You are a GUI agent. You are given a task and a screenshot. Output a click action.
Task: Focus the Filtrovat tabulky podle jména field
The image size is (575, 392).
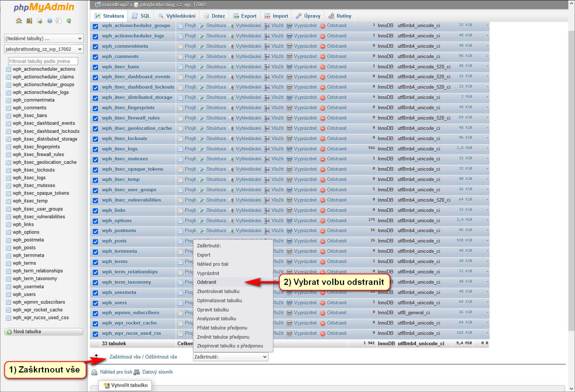pyautogui.click(x=43, y=61)
